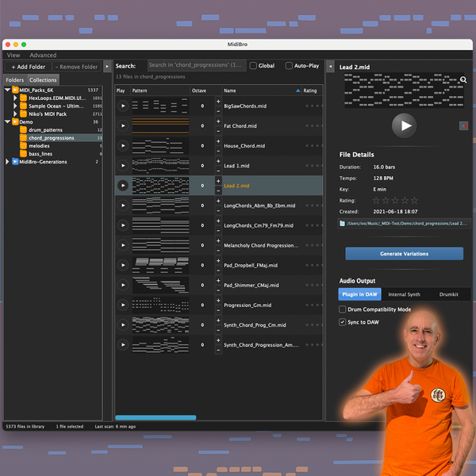
Task: Collapse the details panel with left arrow
Action: [330, 67]
